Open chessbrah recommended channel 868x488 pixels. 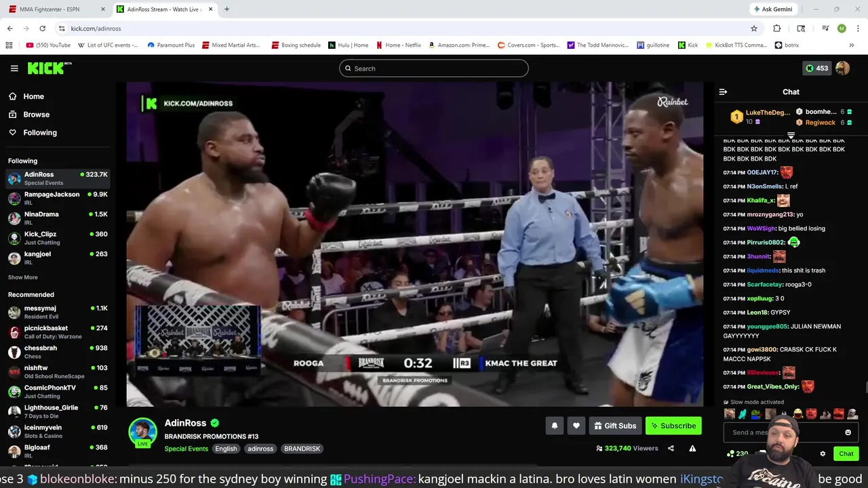coord(58,352)
